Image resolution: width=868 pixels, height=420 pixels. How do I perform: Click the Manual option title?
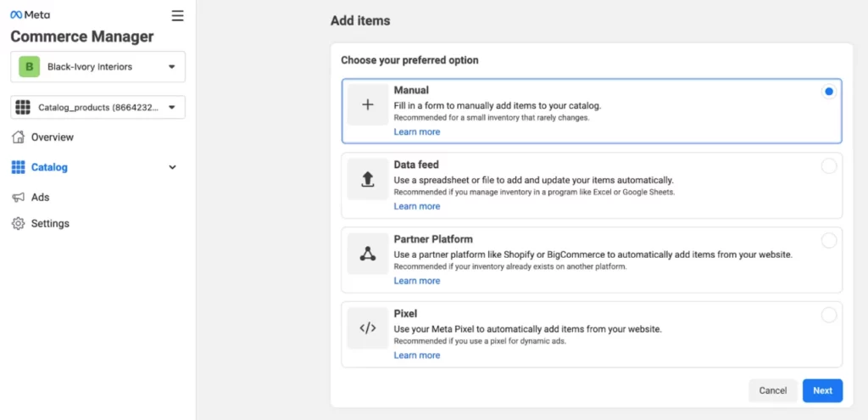[x=411, y=90]
